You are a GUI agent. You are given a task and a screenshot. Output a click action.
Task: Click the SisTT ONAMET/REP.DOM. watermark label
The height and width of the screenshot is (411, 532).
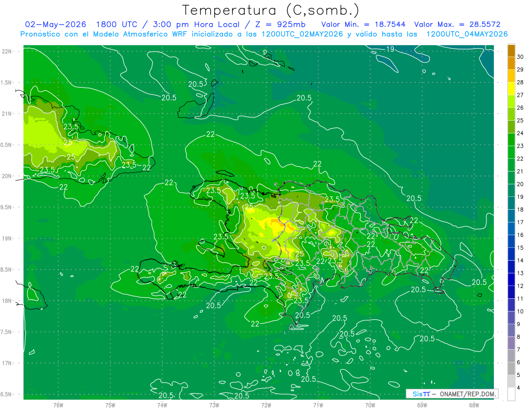tap(452, 394)
